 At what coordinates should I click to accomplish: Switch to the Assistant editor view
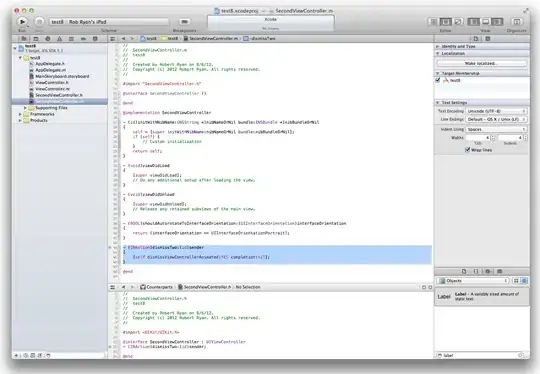tap(445, 22)
